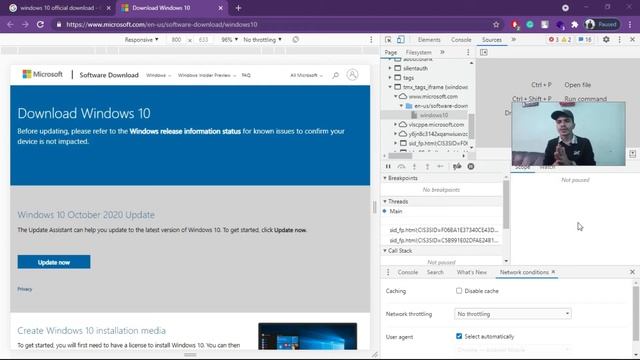Screen dimensions: 640x360
Task: Collapse the Breakpoints section
Action: (385, 178)
